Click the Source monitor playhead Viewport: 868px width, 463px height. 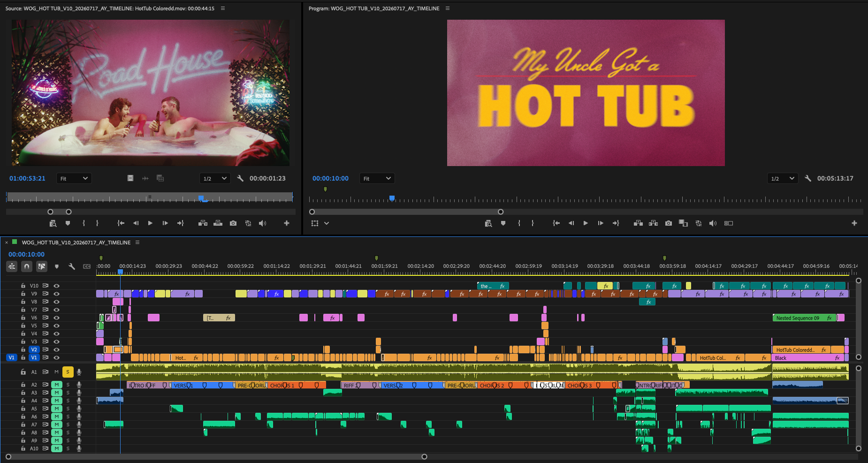201,198
